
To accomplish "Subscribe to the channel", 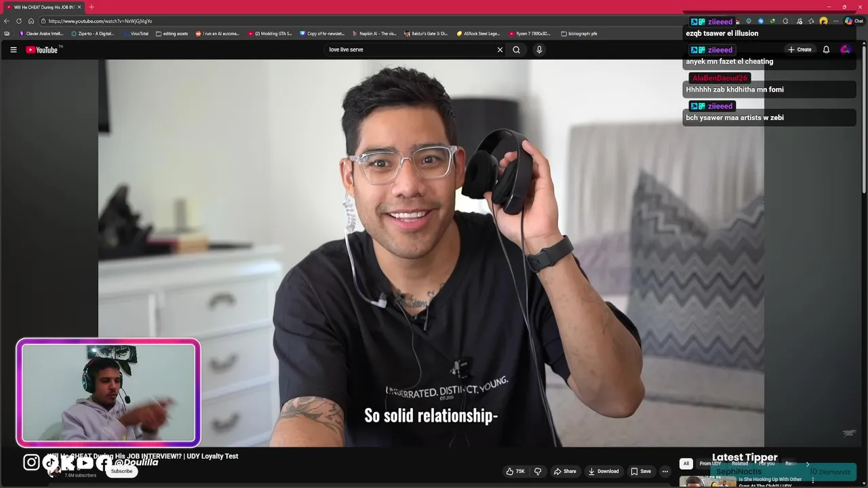I will (122, 471).
